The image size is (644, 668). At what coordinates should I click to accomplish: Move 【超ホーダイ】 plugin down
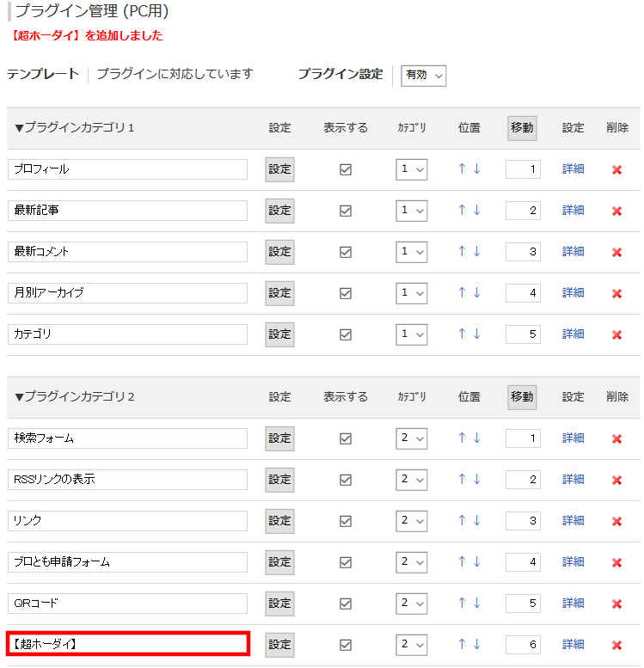click(x=476, y=644)
